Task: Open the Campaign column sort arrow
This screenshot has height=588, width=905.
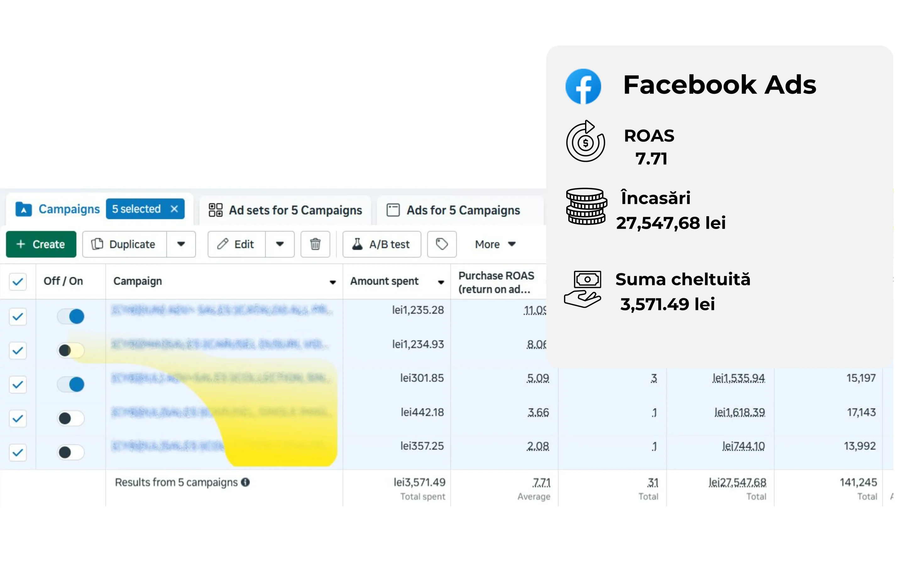Action: [333, 282]
